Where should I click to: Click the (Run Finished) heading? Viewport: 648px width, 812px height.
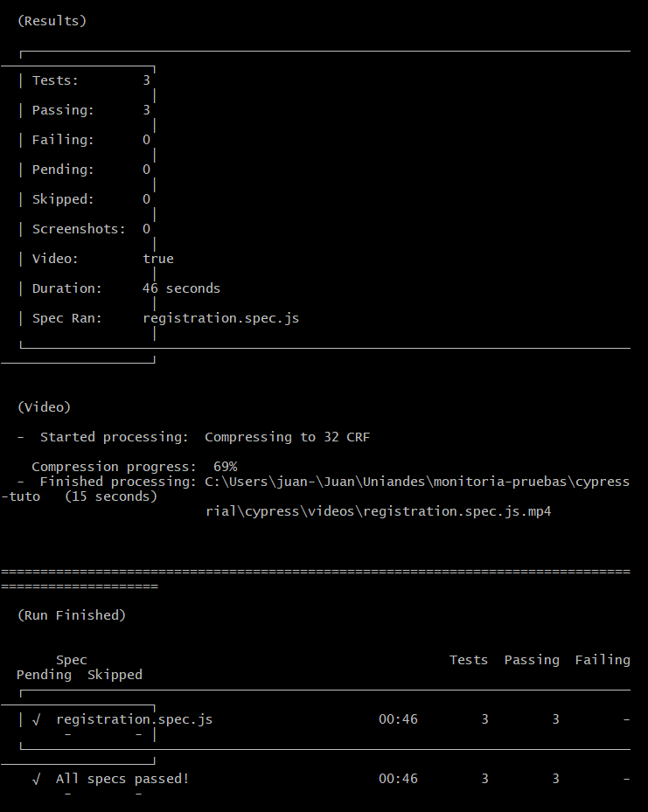coord(72,615)
